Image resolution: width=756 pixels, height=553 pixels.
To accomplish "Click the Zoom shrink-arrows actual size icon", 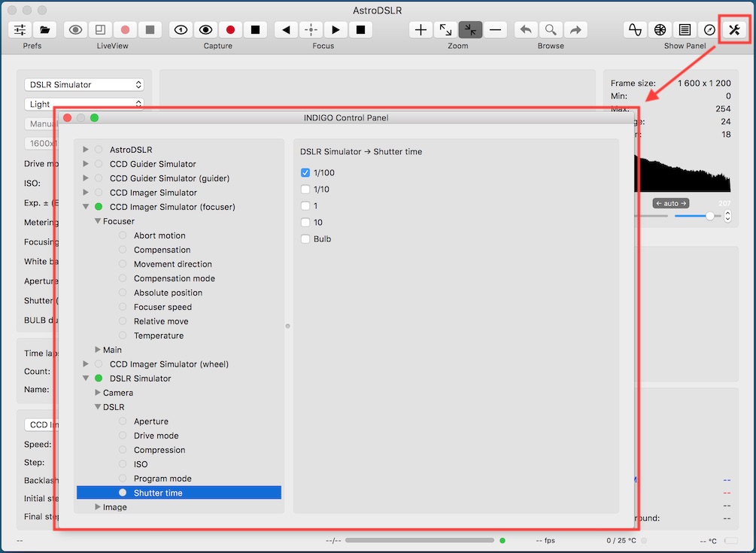I will click(470, 30).
